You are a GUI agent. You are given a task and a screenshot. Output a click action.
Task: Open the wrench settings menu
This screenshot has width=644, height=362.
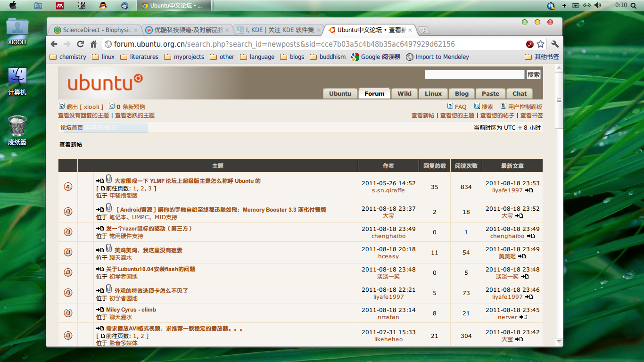(x=555, y=44)
